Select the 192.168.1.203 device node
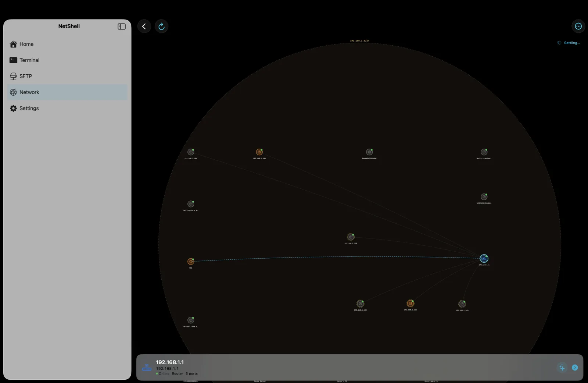Viewport: 588px width, 383px height. pos(462,304)
